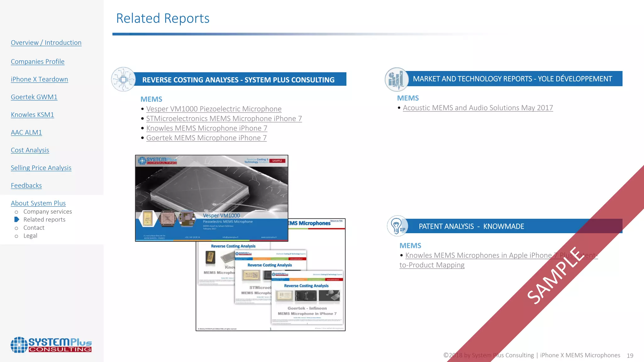Open the Overview / Introduction section

[x=46, y=43]
